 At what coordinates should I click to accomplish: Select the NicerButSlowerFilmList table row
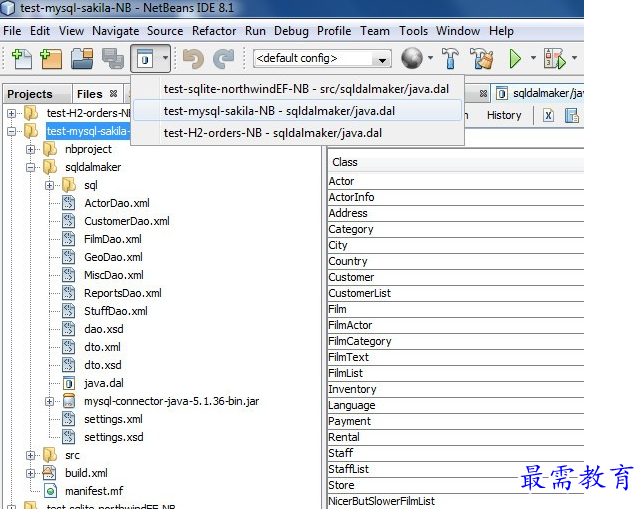456,501
